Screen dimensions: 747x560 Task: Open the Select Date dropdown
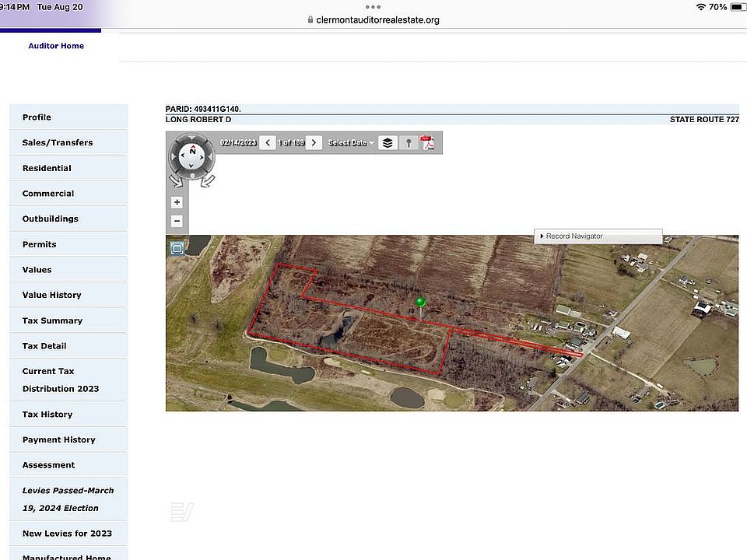(351, 143)
